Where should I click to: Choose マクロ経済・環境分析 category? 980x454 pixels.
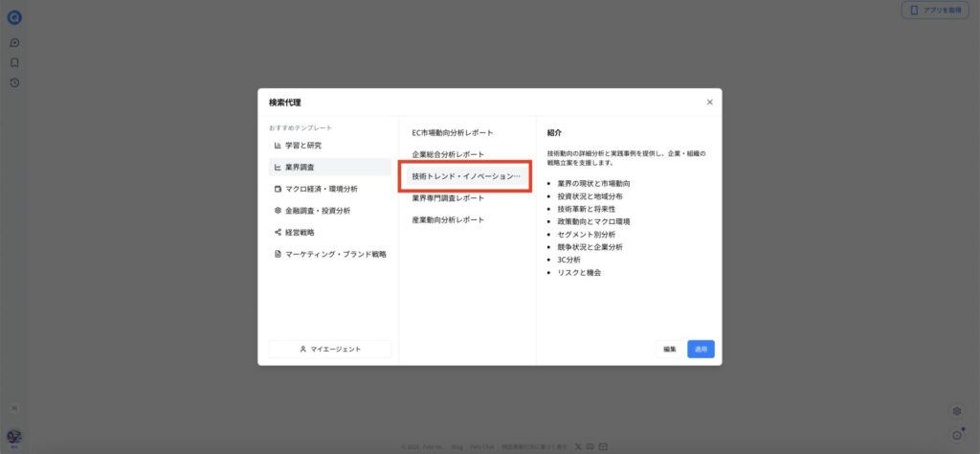(x=330, y=189)
